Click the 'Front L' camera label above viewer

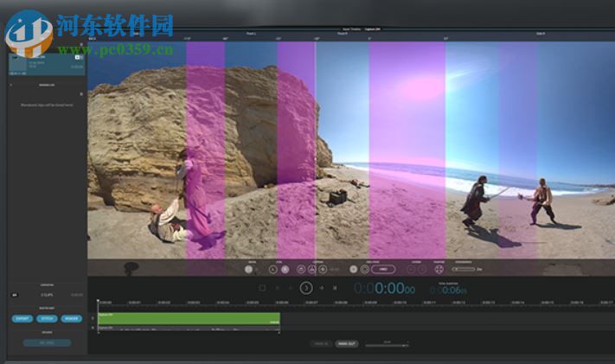(251, 34)
